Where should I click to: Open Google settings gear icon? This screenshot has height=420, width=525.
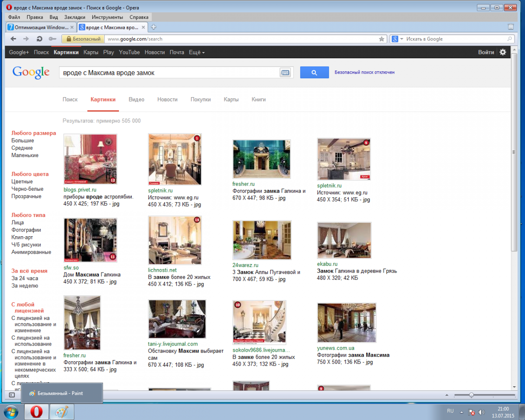click(x=503, y=52)
